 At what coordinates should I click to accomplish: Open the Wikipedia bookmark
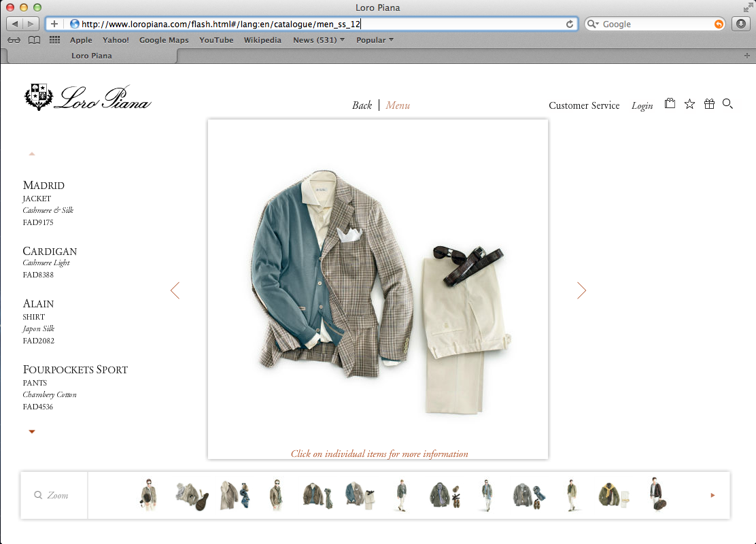(262, 40)
